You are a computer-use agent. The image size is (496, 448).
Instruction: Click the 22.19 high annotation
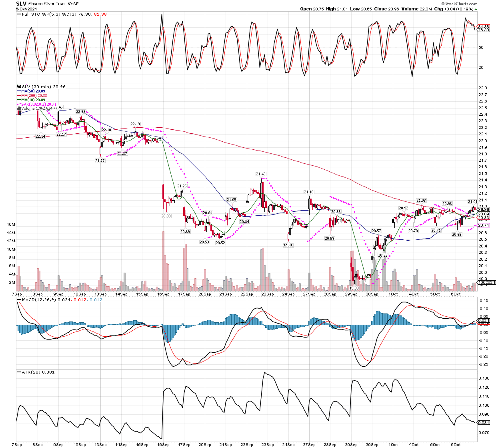click(135, 124)
